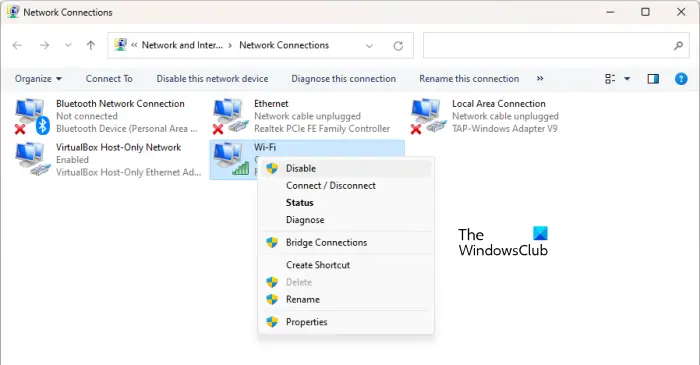
Task: Click Rename this connection
Action: pyautogui.click(x=469, y=79)
